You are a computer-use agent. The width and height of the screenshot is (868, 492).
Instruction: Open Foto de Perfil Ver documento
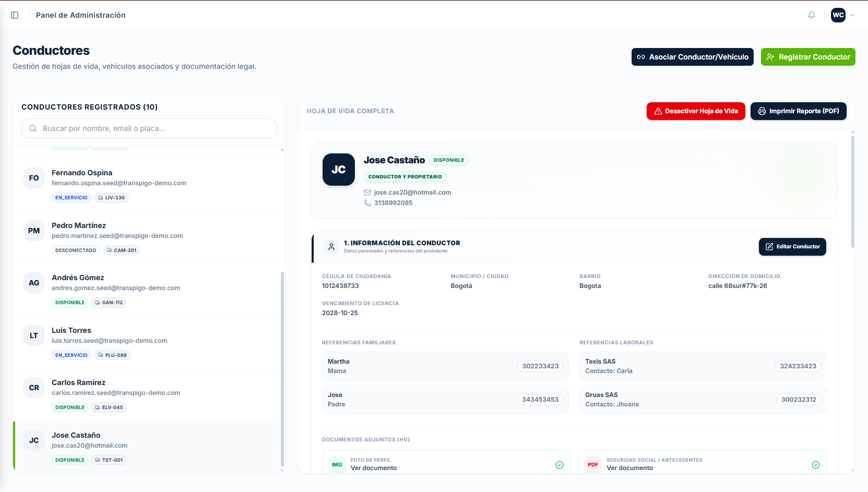(x=374, y=468)
